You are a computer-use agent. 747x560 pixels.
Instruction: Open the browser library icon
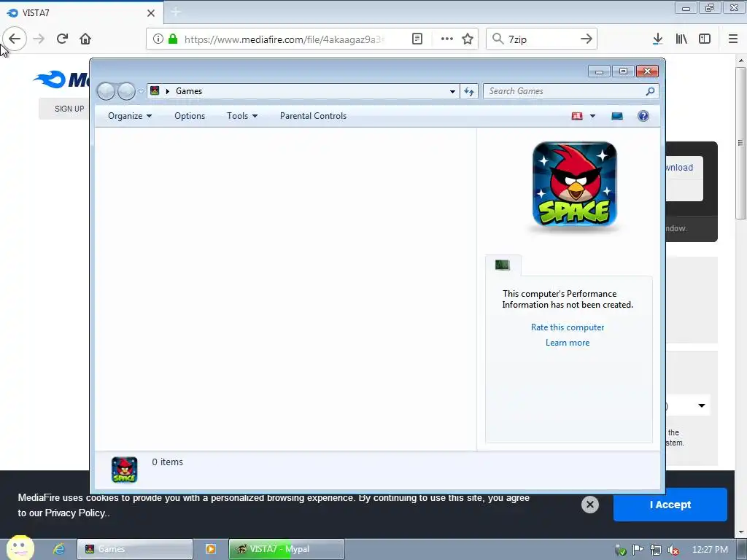(x=681, y=39)
